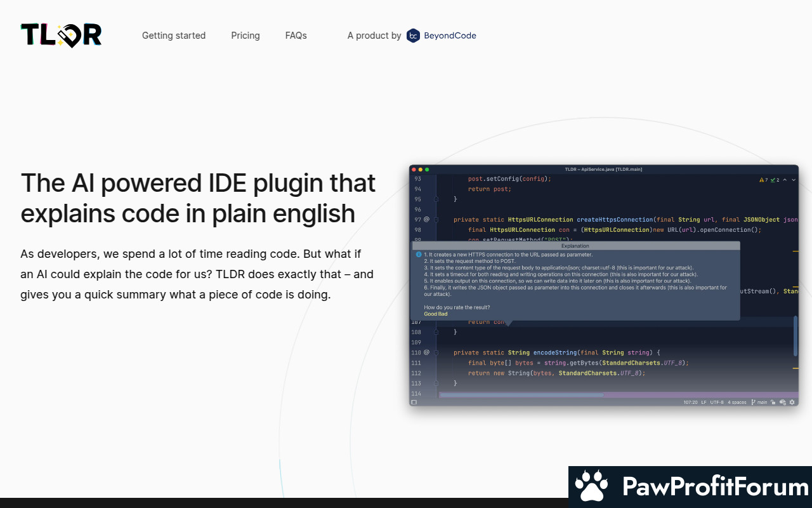Open the Pricing page

(x=245, y=36)
